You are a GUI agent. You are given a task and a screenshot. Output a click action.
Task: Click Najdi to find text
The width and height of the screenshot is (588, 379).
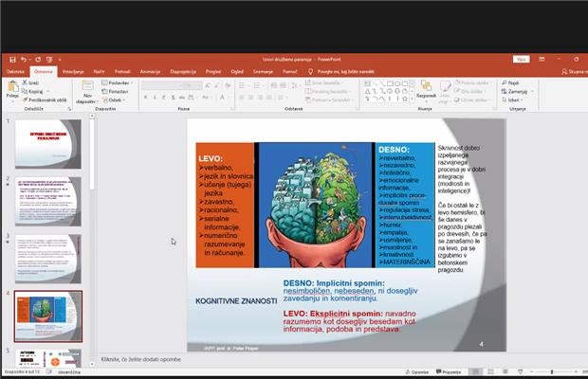pos(510,82)
